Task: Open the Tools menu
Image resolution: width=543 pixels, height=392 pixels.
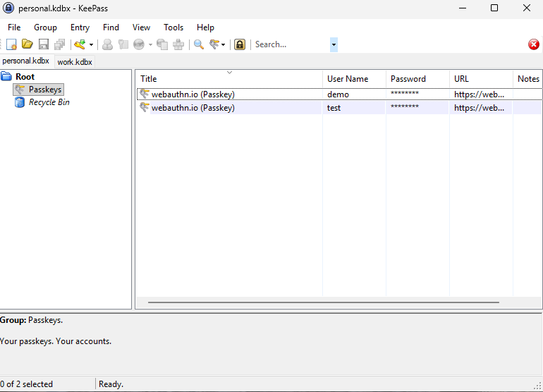Action: point(173,27)
